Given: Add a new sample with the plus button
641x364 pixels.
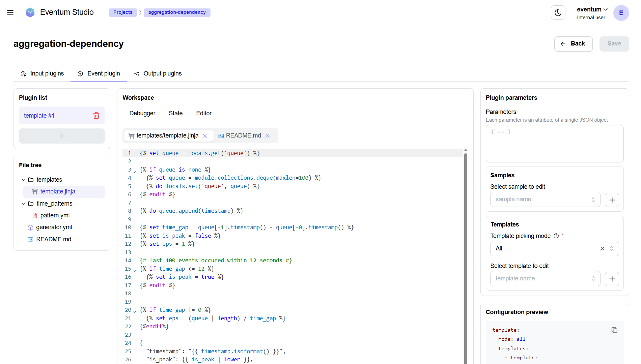Looking at the screenshot, I should pyautogui.click(x=612, y=200).
